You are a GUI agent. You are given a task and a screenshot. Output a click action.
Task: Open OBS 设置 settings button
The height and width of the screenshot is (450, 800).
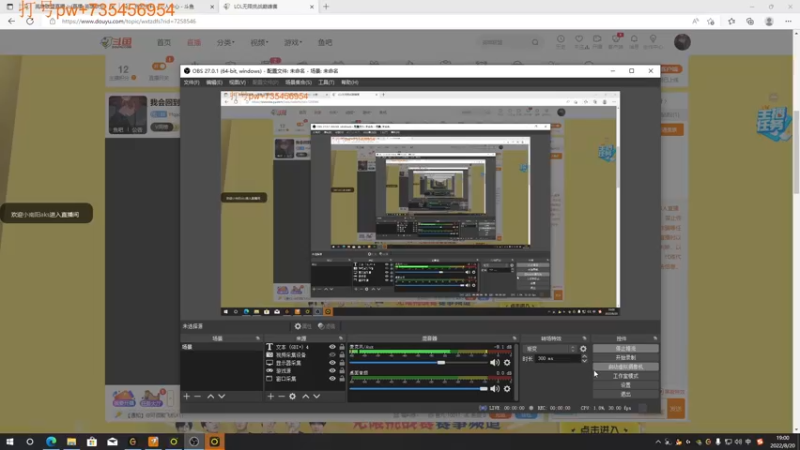tap(626, 385)
